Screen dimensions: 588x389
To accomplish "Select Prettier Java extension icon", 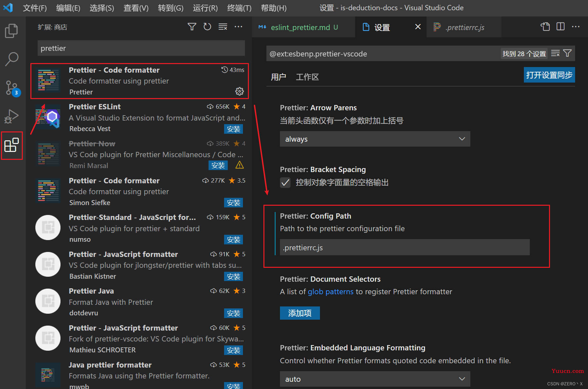I will click(48, 301).
